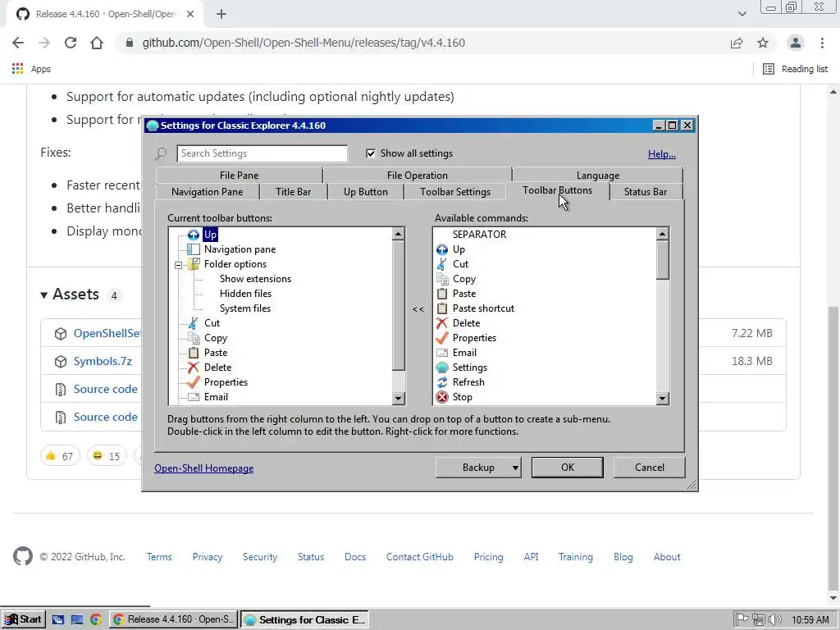Click the Delete icon in Available commands

(x=442, y=323)
